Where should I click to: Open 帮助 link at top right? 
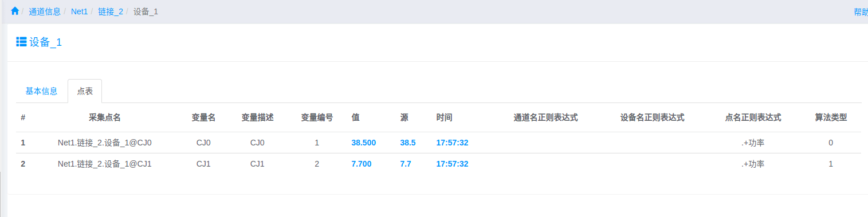point(861,12)
